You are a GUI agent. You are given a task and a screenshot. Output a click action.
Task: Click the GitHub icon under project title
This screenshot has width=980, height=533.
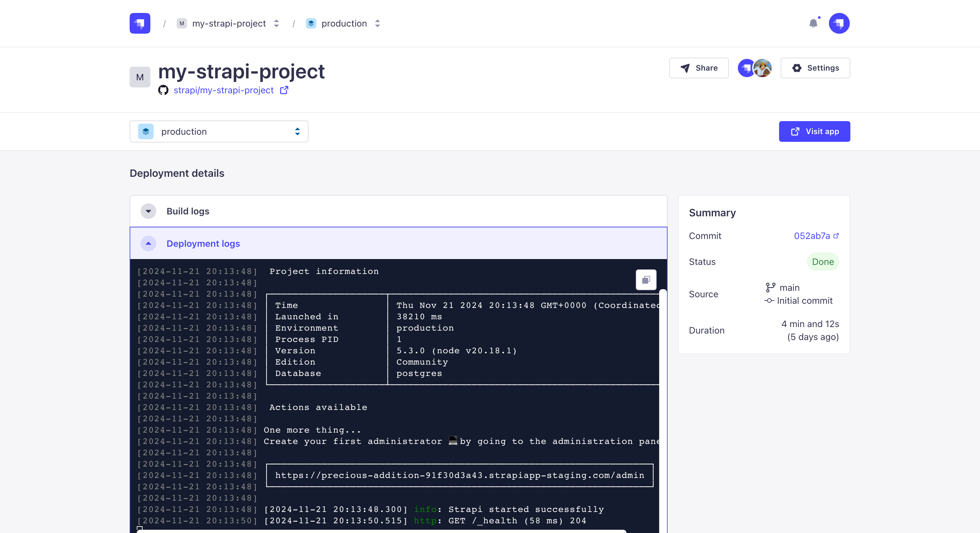point(163,90)
